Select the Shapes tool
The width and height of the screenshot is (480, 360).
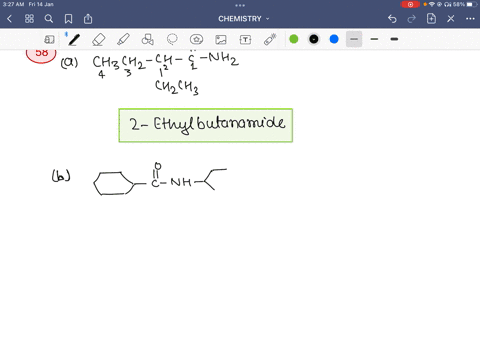[x=148, y=40]
